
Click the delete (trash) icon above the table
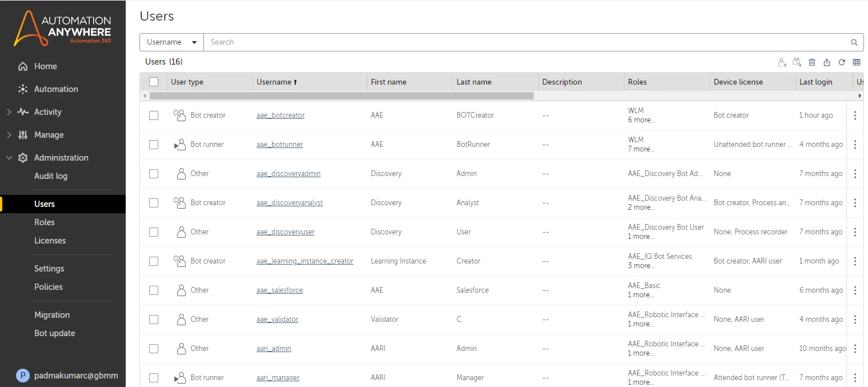click(812, 62)
